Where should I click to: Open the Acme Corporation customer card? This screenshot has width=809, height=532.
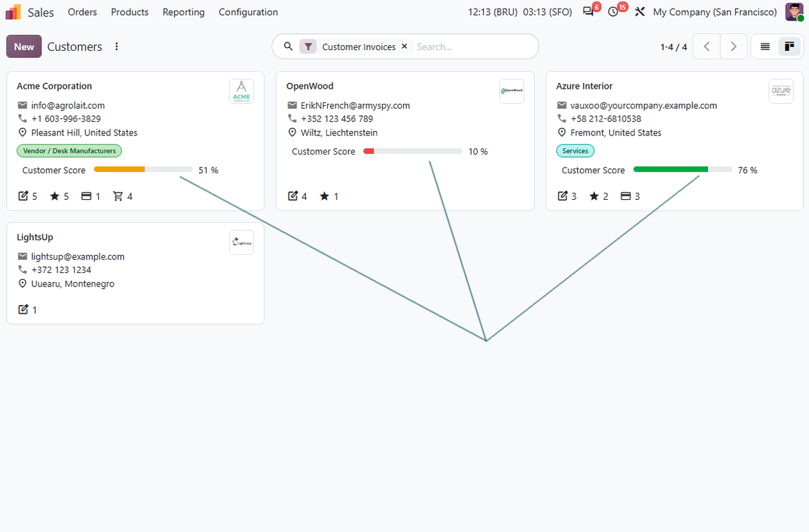135,141
